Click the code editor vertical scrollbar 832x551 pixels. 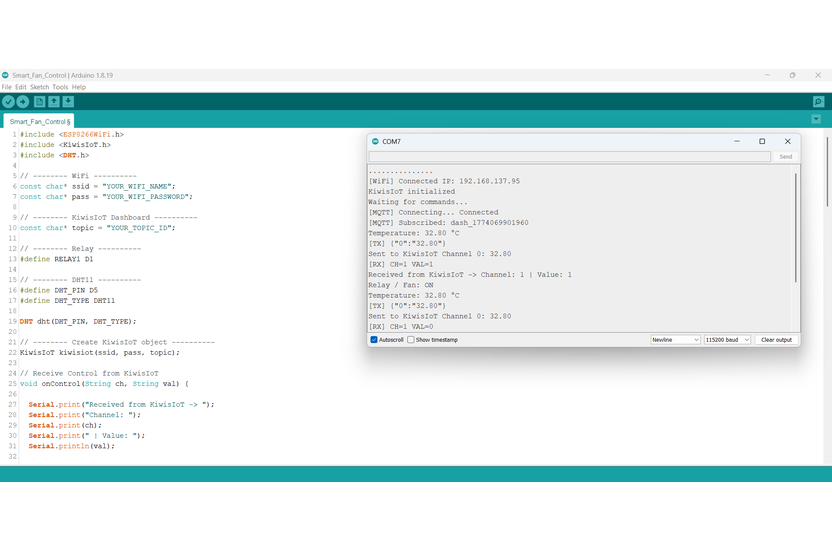point(827,171)
